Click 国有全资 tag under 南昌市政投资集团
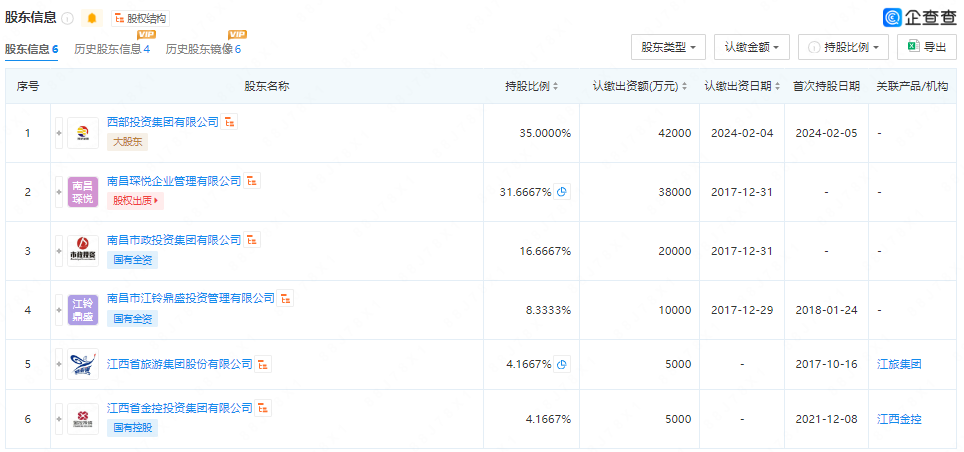964x452 pixels. click(x=132, y=260)
